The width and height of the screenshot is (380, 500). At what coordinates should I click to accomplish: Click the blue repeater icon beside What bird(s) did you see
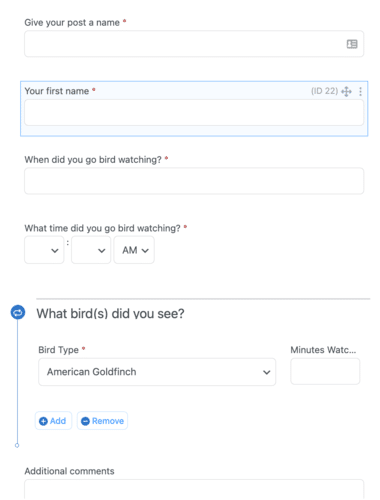click(x=18, y=312)
